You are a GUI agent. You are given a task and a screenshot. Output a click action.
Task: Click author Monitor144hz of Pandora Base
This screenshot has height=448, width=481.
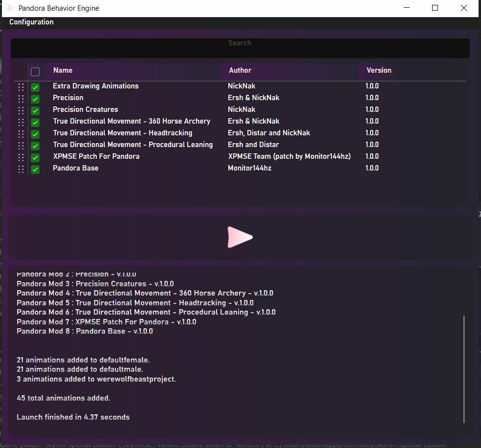(x=249, y=168)
